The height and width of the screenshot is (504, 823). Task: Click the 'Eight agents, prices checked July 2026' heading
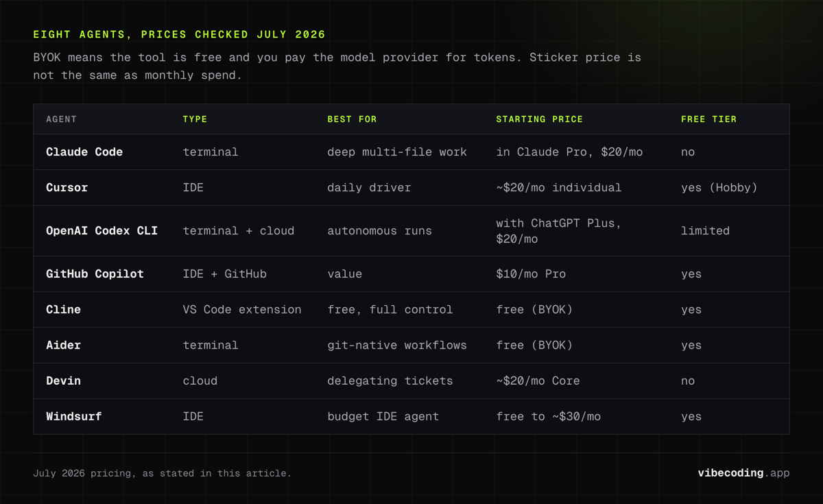[x=179, y=34]
